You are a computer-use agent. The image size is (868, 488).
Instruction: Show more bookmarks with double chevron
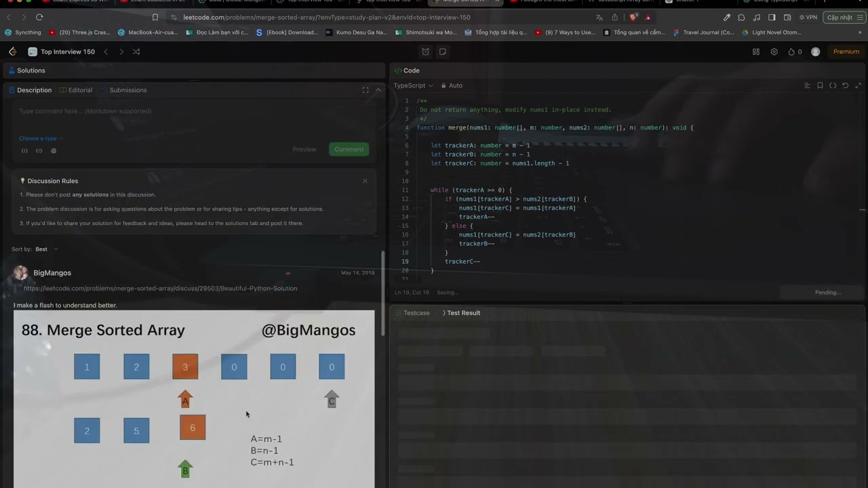[860, 32]
